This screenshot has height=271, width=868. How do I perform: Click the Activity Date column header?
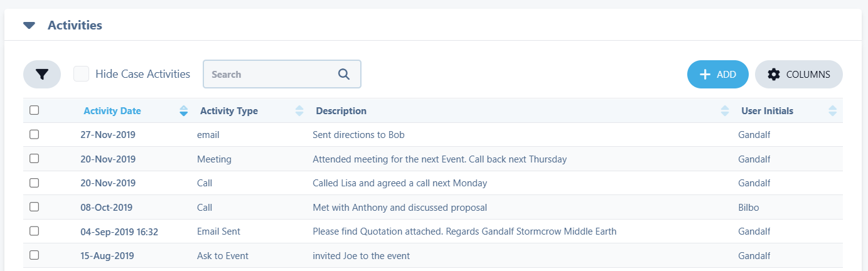click(x=112, y=111)
